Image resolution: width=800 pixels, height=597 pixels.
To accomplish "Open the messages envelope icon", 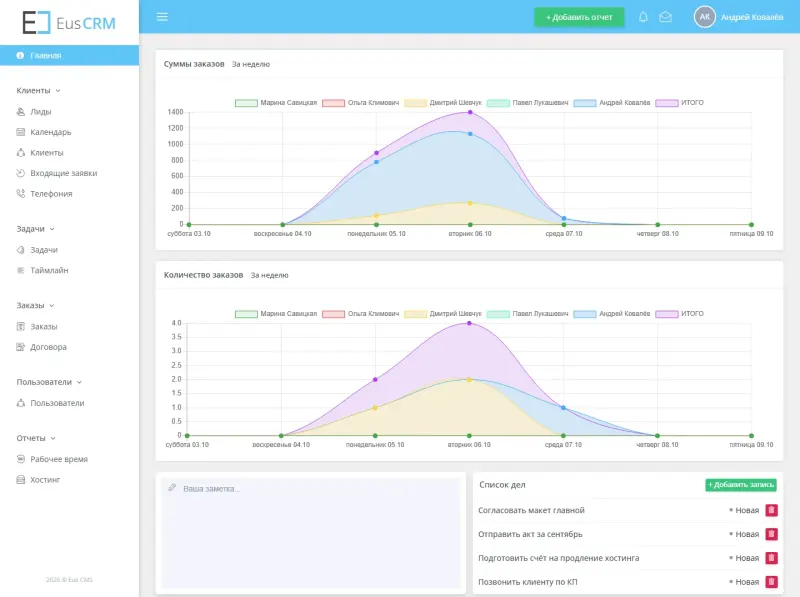I will 665,17.
